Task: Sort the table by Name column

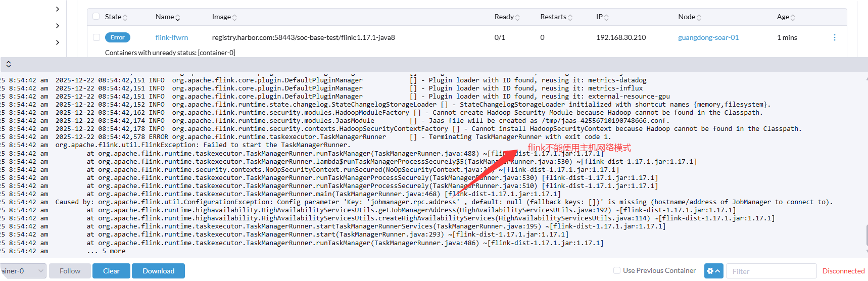Action: (168, 17)
